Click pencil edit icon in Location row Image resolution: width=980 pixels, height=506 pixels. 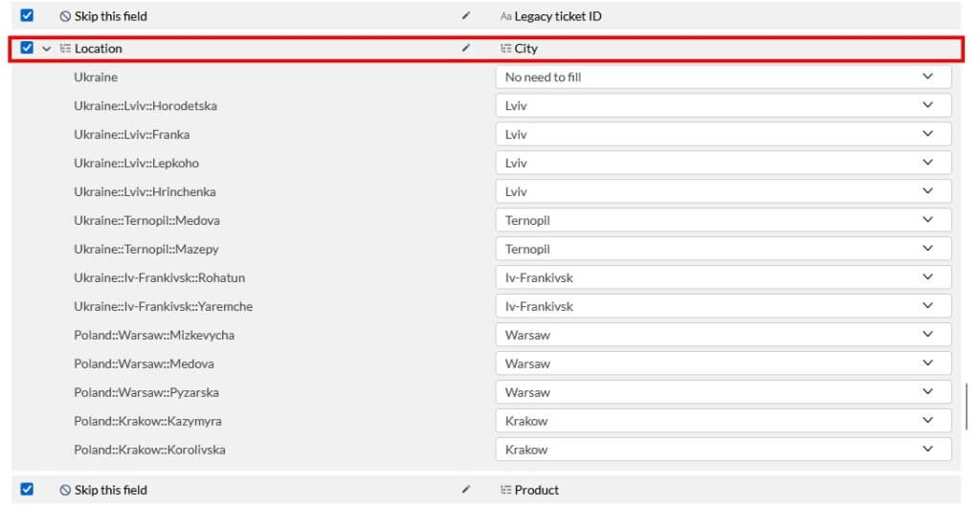[466, 48]
